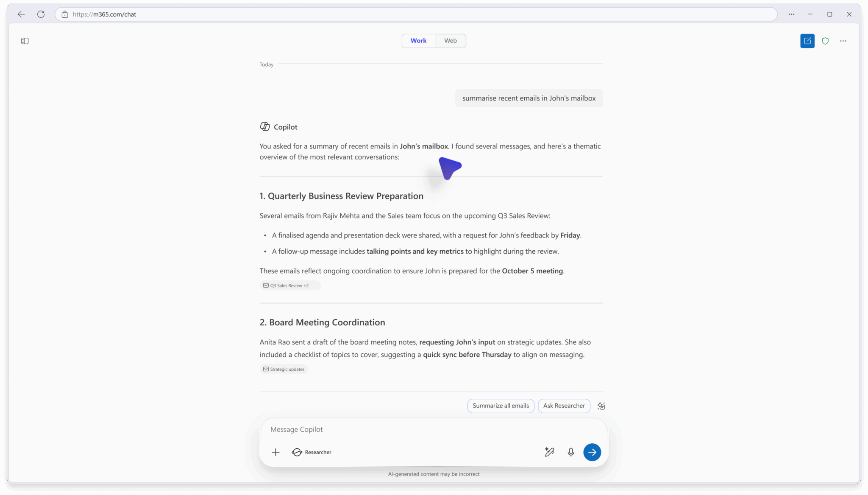Refresh suggested prompts icon
868x495 pixels.
[x=601, y=406]
